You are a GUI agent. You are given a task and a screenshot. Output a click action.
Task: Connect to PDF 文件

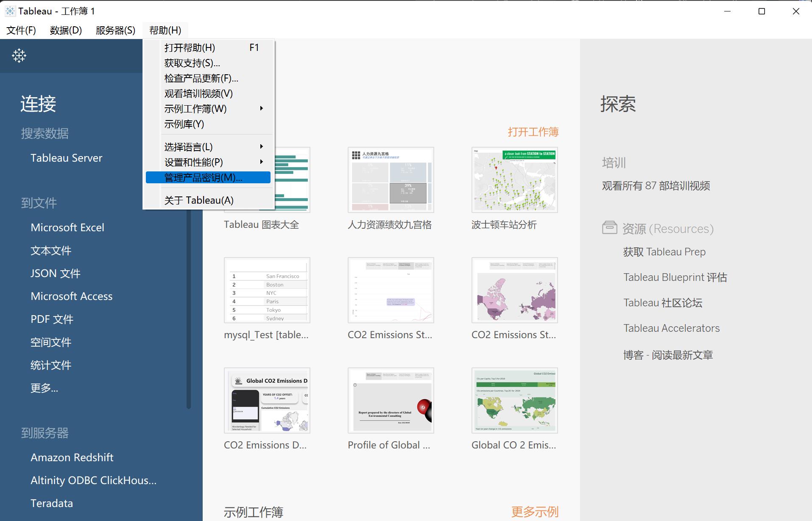pos(52,319)
